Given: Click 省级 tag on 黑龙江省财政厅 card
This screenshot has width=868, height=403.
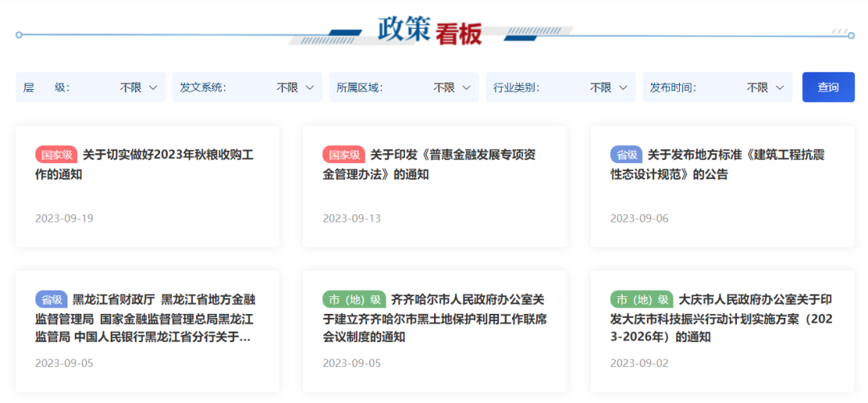Looking at the screenshot, I should 51,299.
